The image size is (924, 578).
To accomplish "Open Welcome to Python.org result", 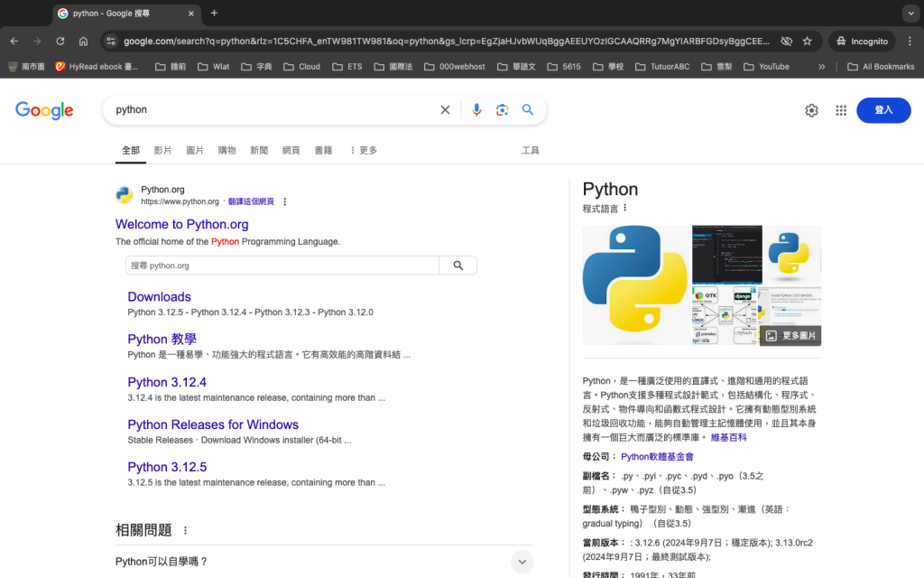I will tap(182, 224).
